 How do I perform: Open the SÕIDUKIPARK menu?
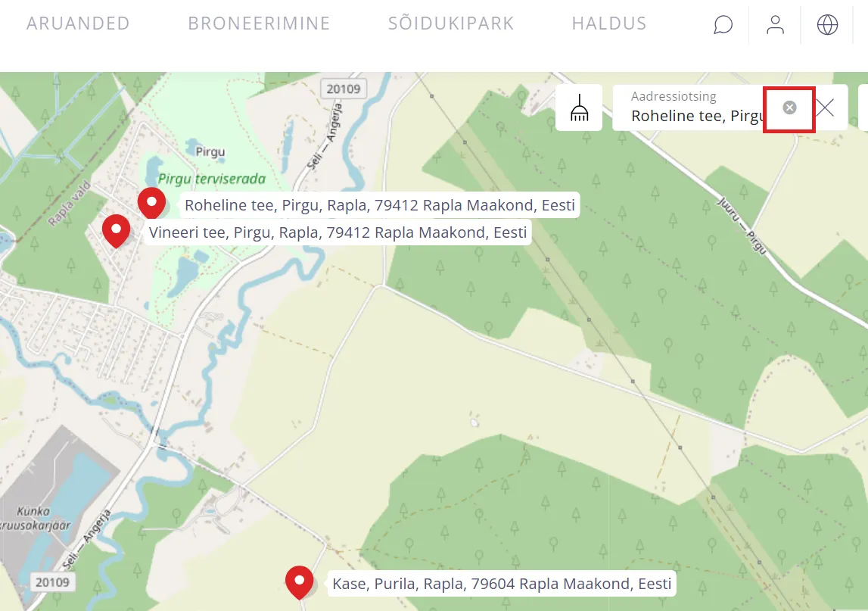click(x=451, y=23)
